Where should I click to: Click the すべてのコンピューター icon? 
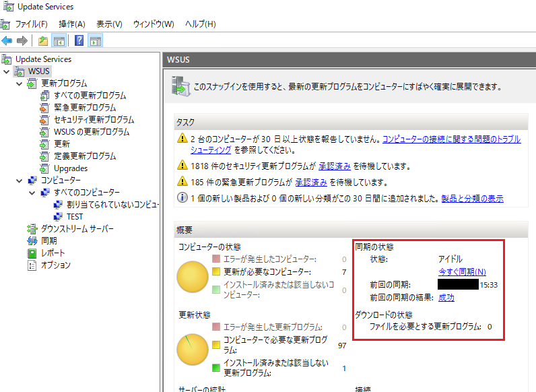coord(45,193)
